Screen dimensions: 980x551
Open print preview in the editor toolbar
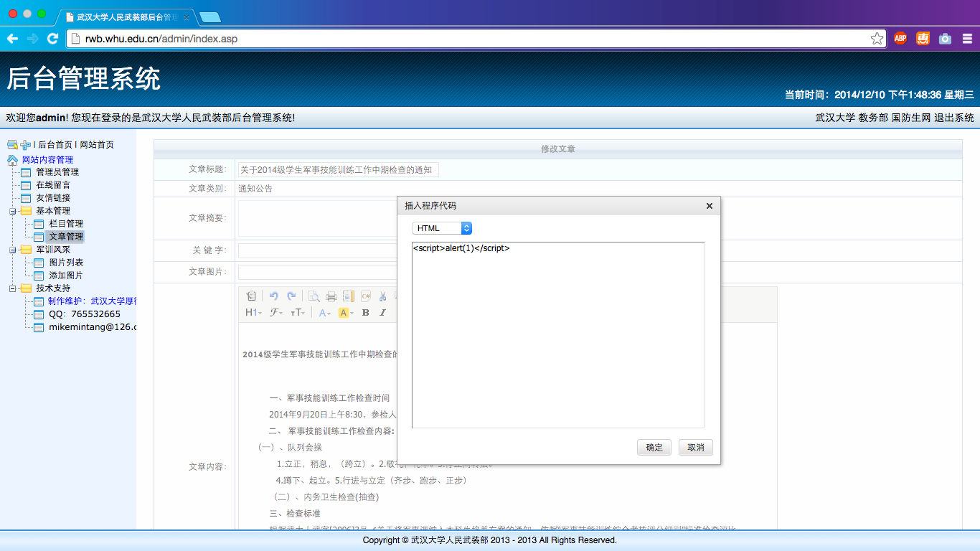pyautogui.click(x=314, y=296)
